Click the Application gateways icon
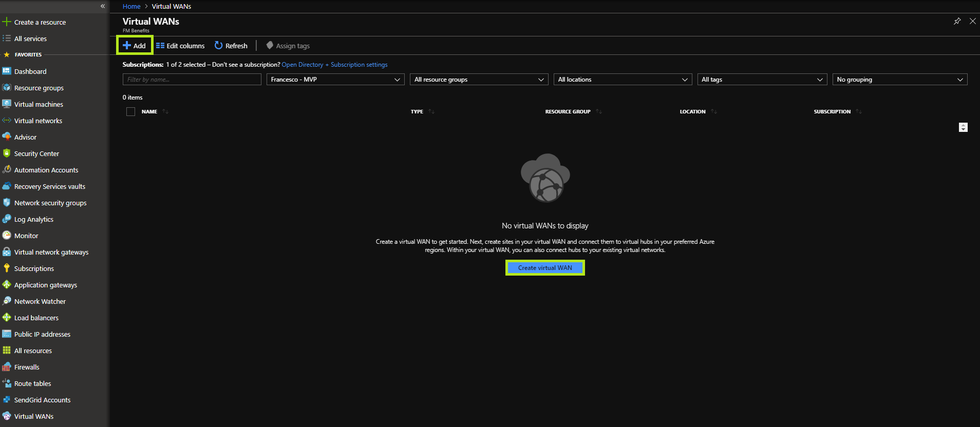Screen dimensions: 980x427 click(x=7, y=285)
